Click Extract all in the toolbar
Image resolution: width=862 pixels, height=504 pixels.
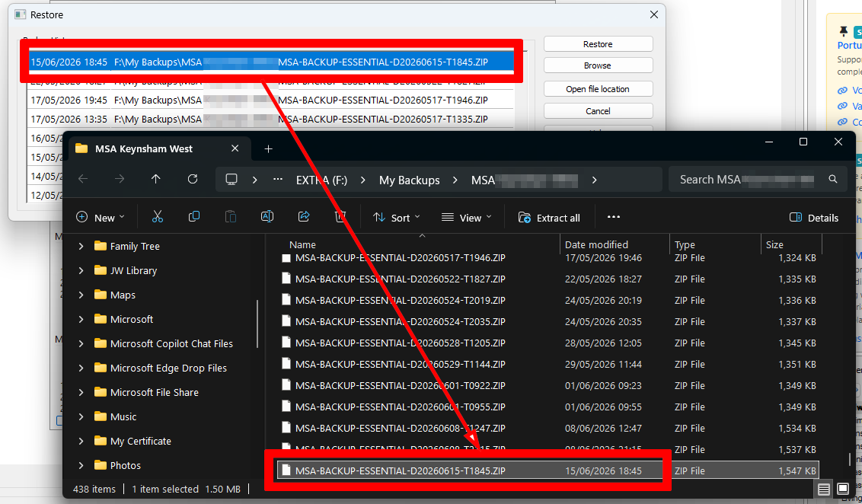pyautogui.click(x=548, y=218)
